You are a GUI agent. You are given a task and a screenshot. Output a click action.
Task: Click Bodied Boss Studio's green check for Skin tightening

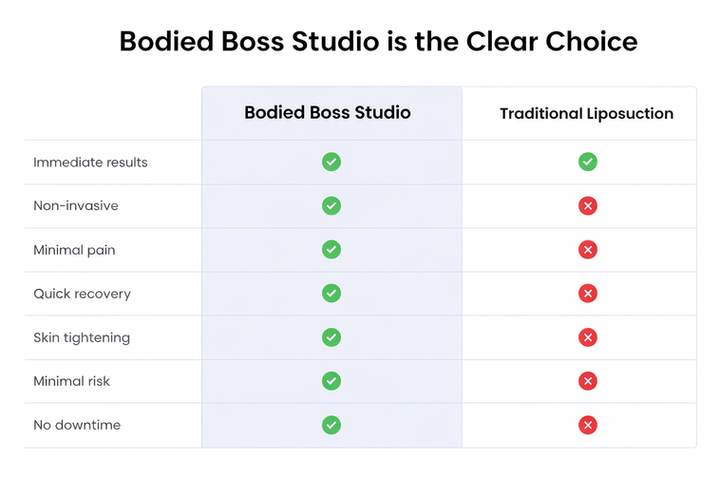(331, 337)
